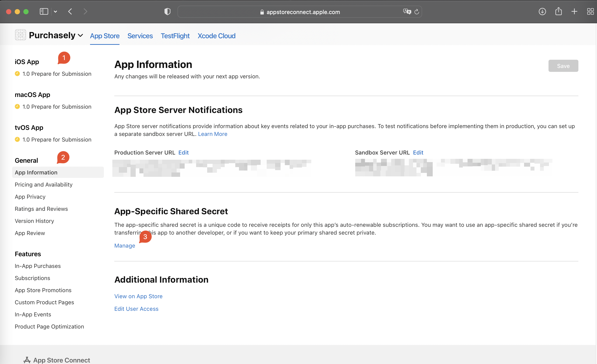Open Product Page Optimization
This screenshot has height=364, width=597.
tap(49, 327)
